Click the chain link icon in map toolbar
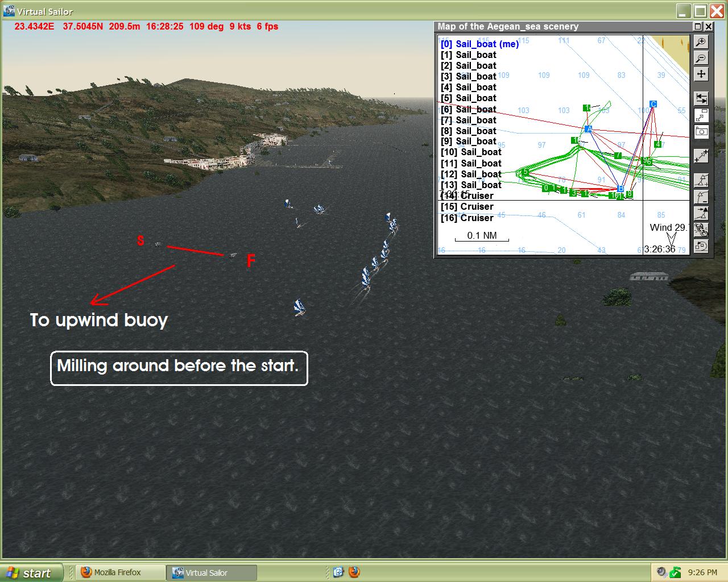Viewport: 728px width, 582px height. (701, 230)
